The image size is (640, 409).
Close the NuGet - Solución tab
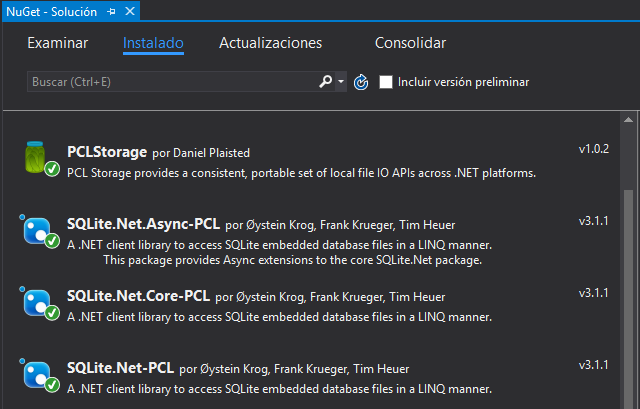[130, 11]
